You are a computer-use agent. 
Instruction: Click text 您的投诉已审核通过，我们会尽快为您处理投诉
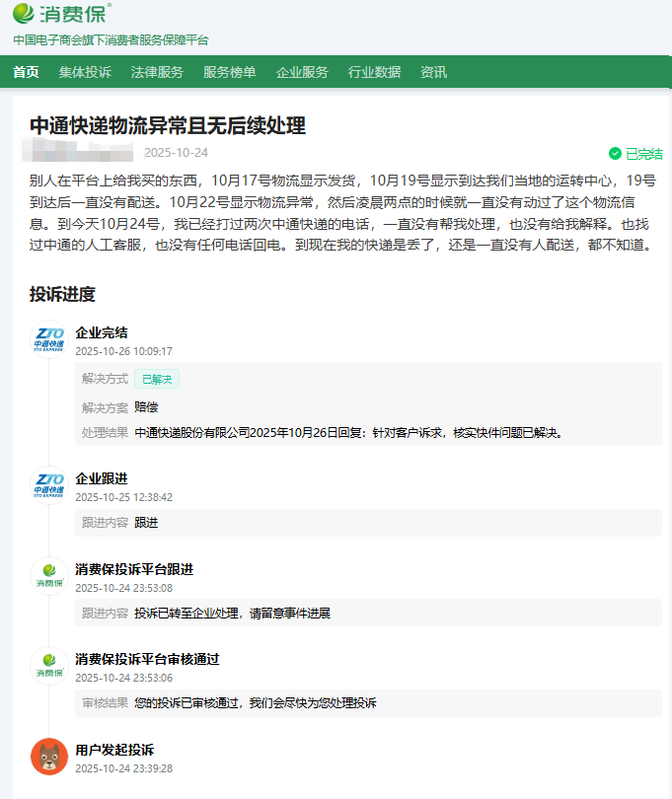tap(256, 703)
